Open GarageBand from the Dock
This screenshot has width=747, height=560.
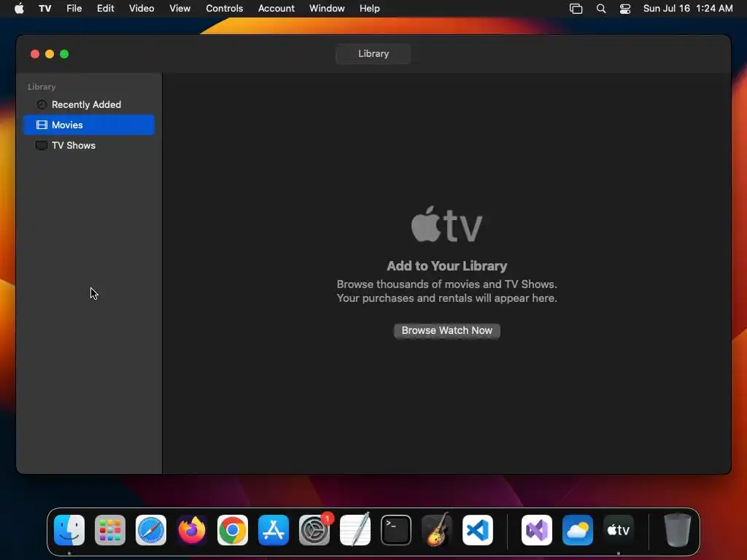pyautogui.click(x=436, y=530)
